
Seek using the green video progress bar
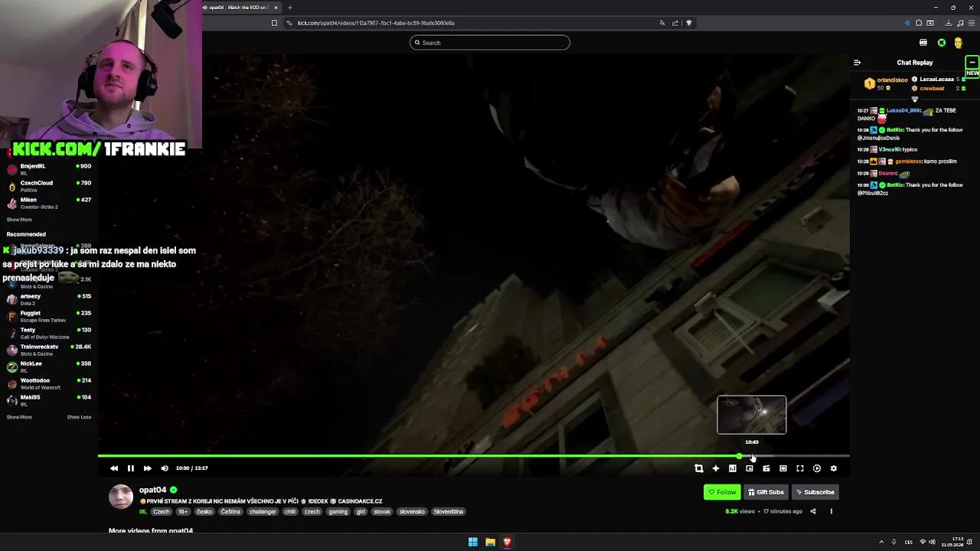pos(473,457)
